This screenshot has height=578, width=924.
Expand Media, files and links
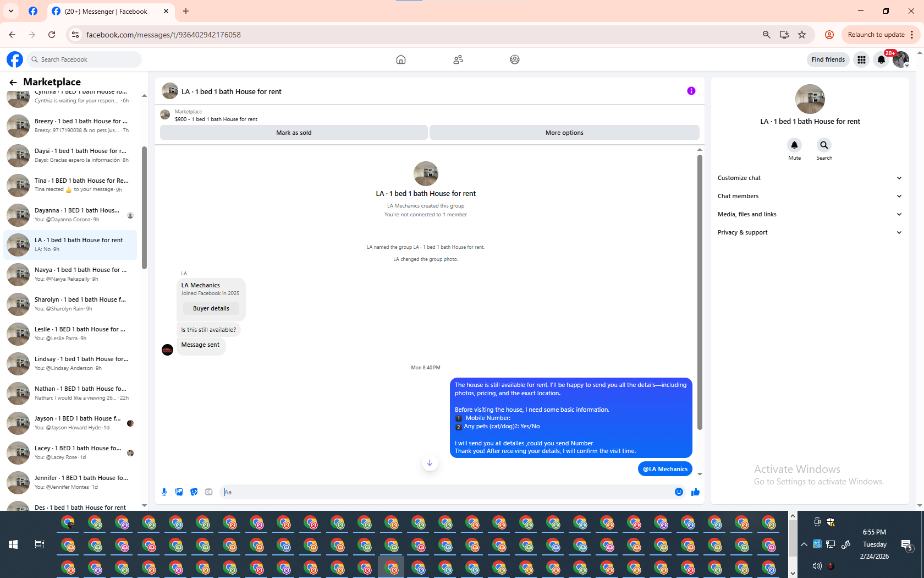pos(810,214)
